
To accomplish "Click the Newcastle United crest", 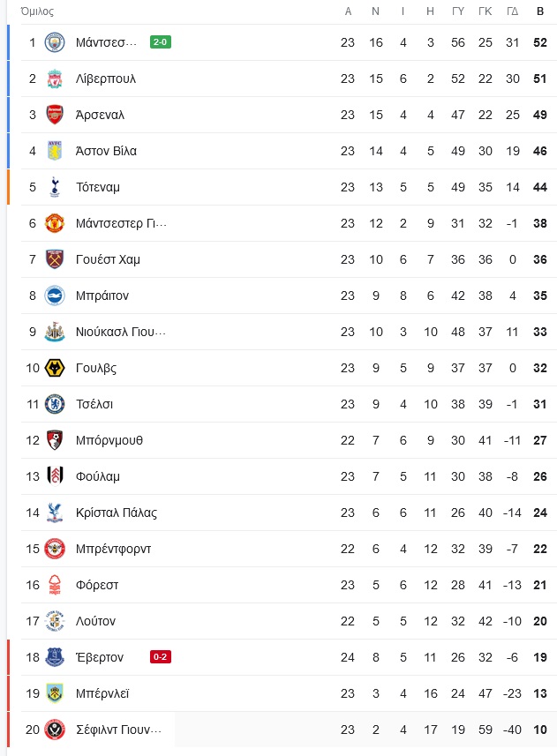I will click(55, 332).
